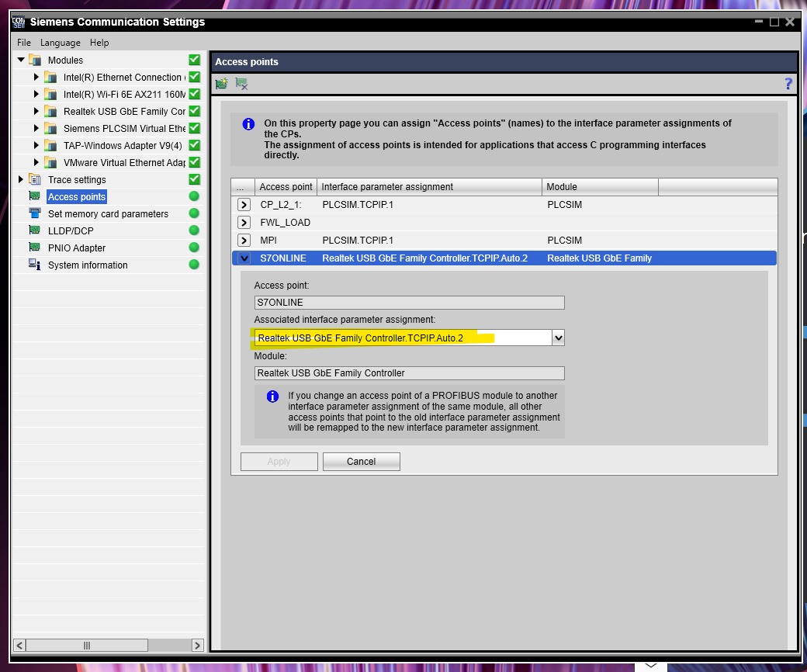Image resolution: width=807 pixels, height=672 pixels.
Task: Click the Trace settings document icon
Action: (x=34, y=179)
